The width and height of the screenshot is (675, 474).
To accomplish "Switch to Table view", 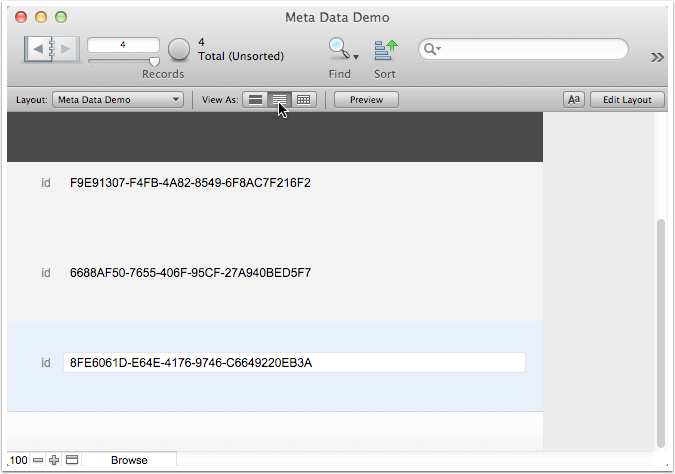I will pyautogui.click(x=304, y=100).
